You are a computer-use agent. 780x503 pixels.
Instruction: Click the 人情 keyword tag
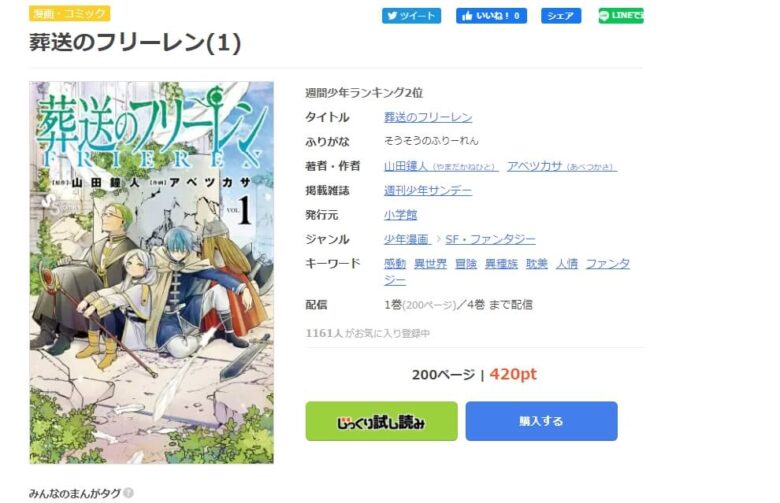coord(567,264)
